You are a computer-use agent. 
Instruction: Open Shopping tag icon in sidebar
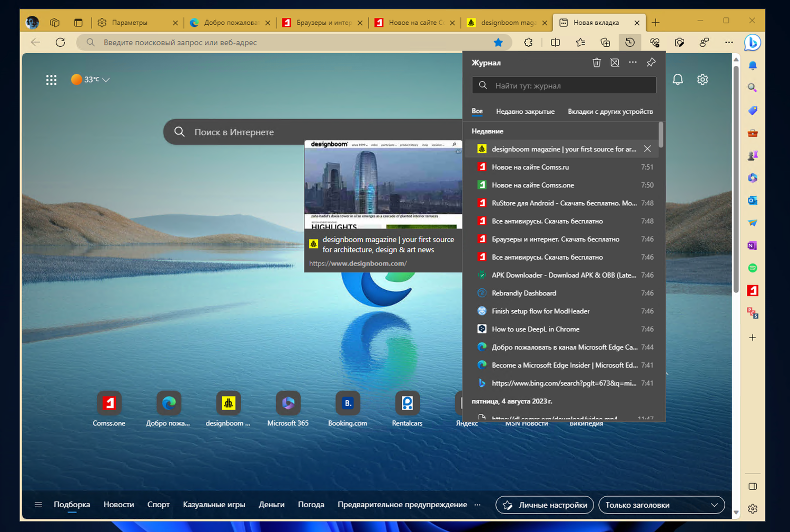coord(753,111)
